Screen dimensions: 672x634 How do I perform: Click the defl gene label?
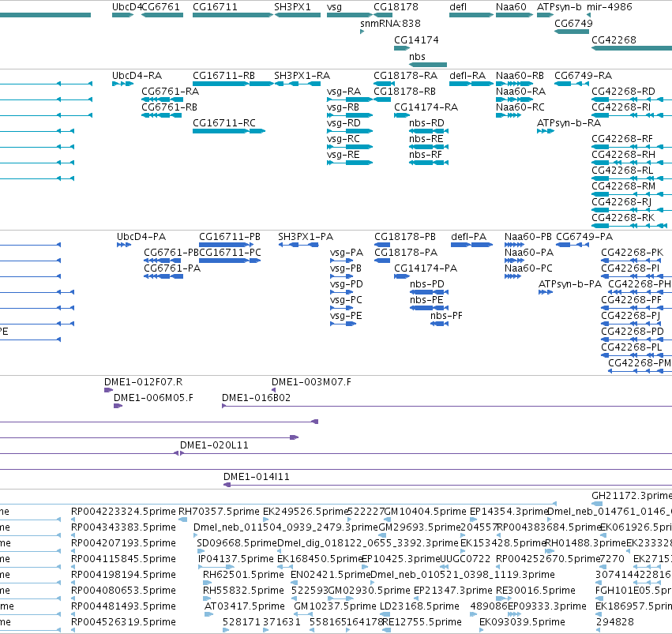[x=458, y=7]
